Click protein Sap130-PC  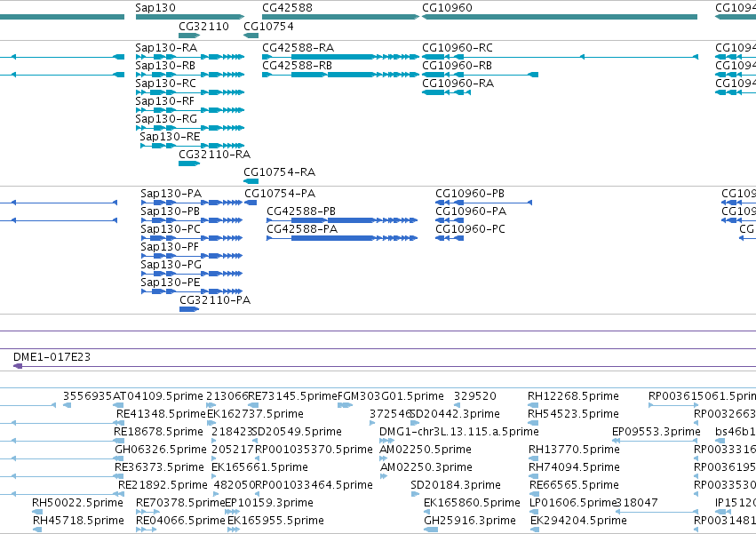(x=191, y=238)
